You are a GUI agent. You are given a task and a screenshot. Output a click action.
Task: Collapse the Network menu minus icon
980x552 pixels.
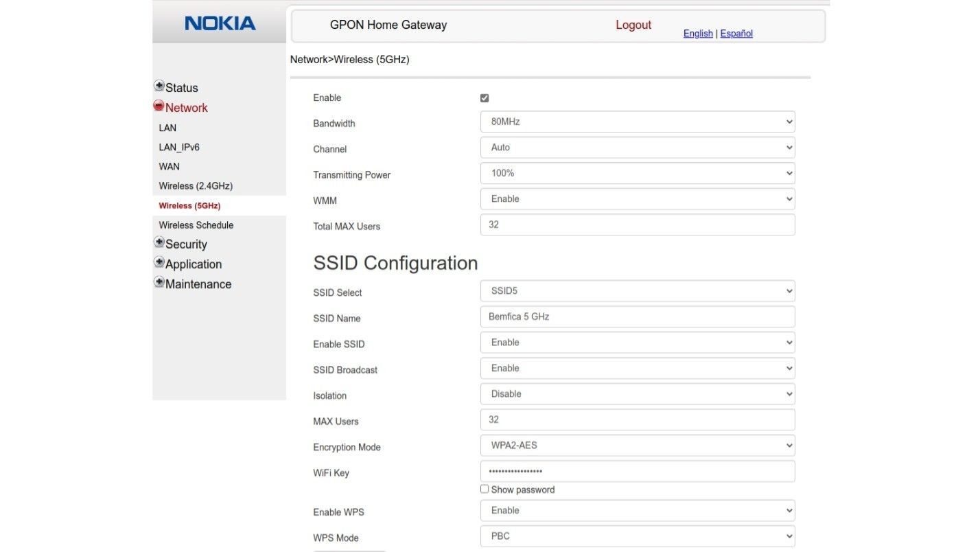[x=159, y=106]
